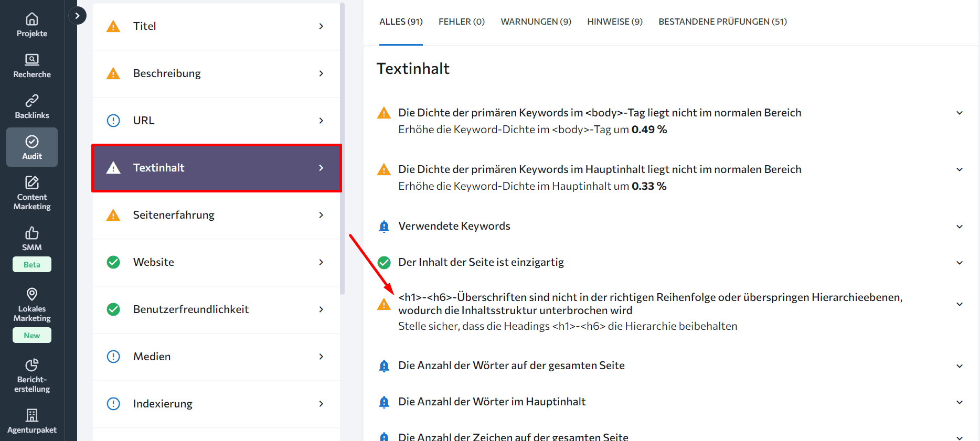Expand the sidebar with arrow button
980x441 pixels.
pos(77,16)
